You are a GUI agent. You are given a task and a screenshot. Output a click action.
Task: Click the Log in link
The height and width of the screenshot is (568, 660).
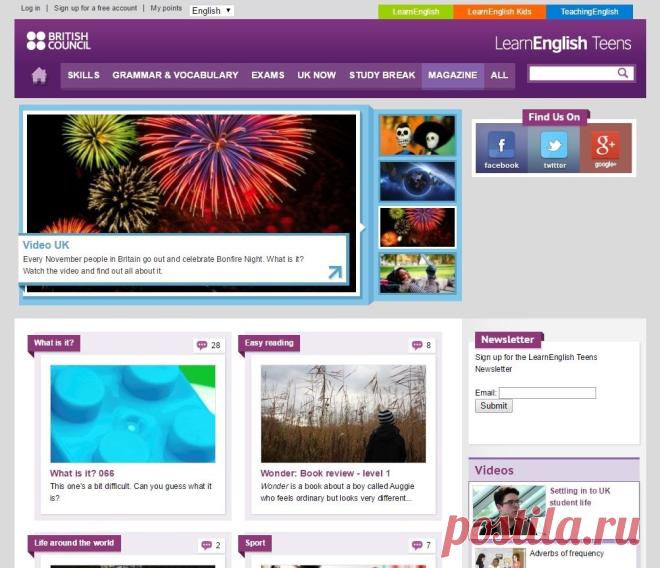pyautogui.click(x=30, y=8)
